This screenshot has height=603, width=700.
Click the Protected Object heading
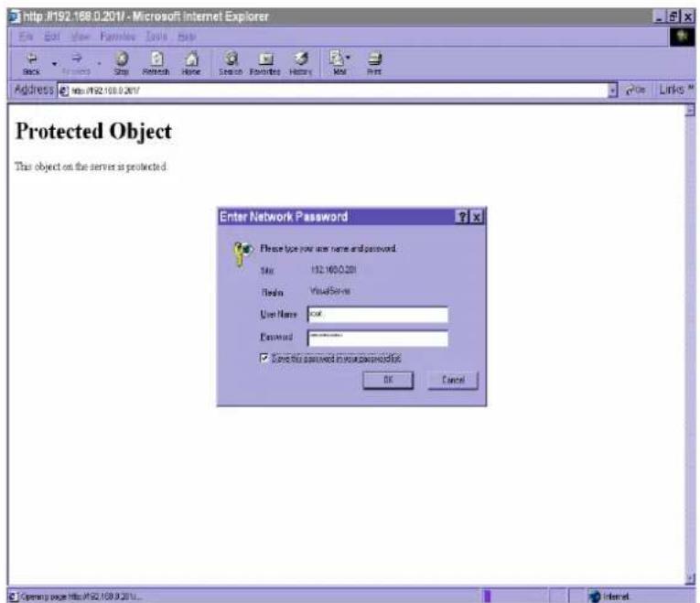click(93, 132)
